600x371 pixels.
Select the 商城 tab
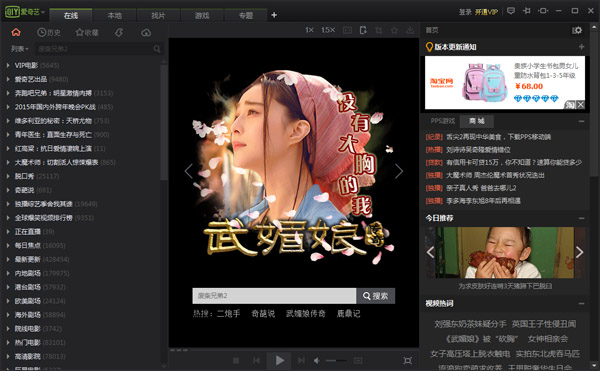click(x=476, y=121)
